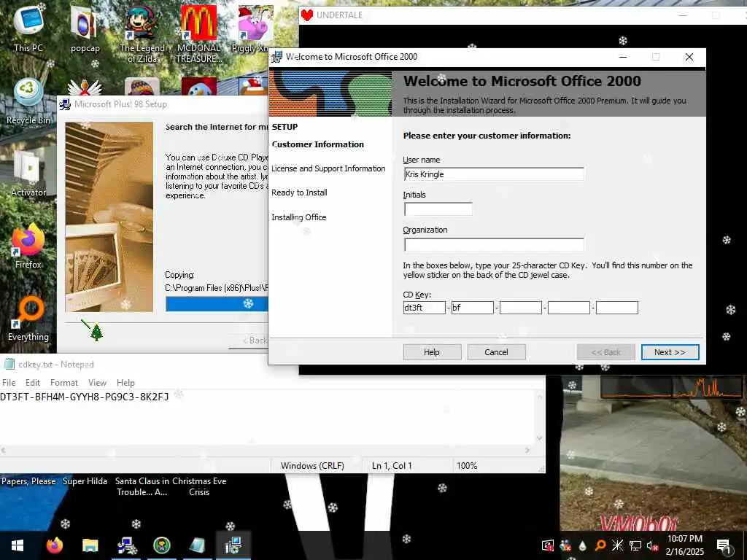Click License and Support Information step
The height and width of the screenshot is (560, 747).
coord(328,168)
